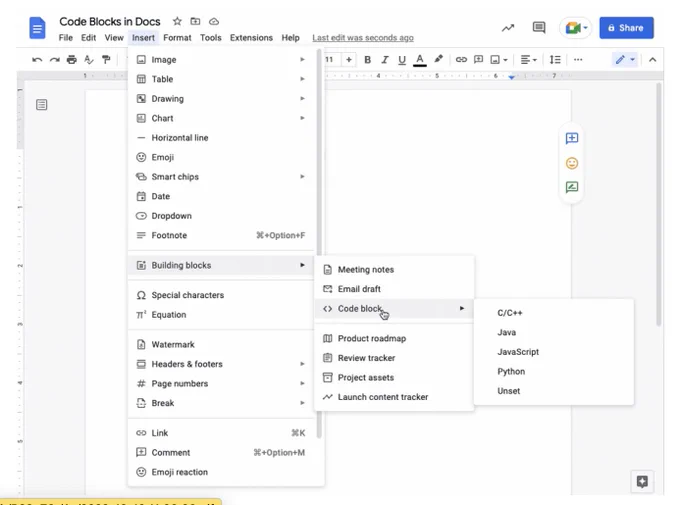680x505 pixels.
Task: Select Footnote menu item
Action: click(221, 235)
